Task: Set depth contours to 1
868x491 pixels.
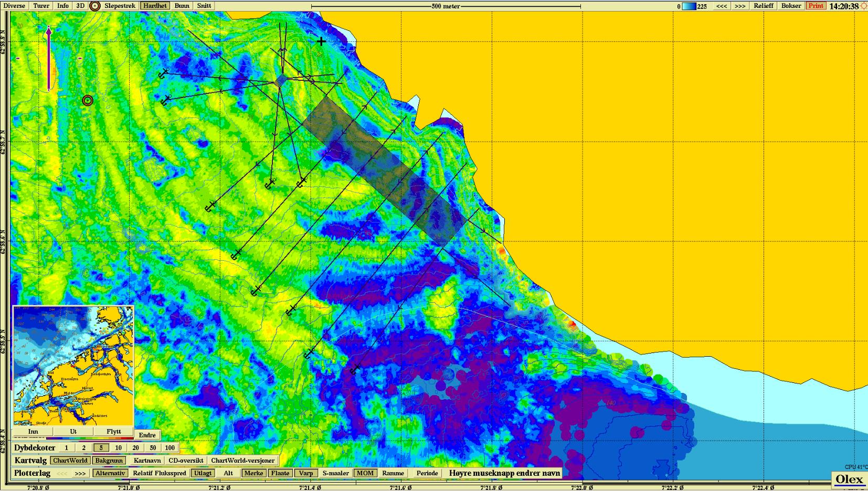Action: coord(66,448)
